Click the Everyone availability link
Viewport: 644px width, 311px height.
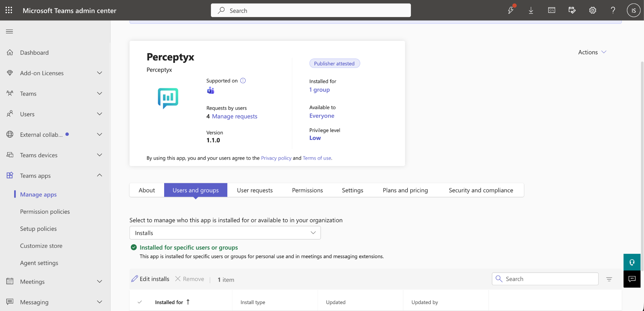coord(322,116)
